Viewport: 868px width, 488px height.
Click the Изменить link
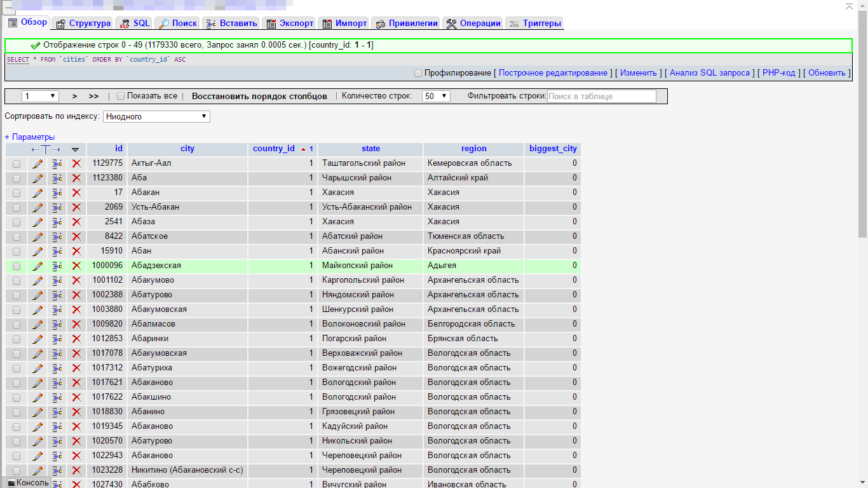click(x=638, y=73)
